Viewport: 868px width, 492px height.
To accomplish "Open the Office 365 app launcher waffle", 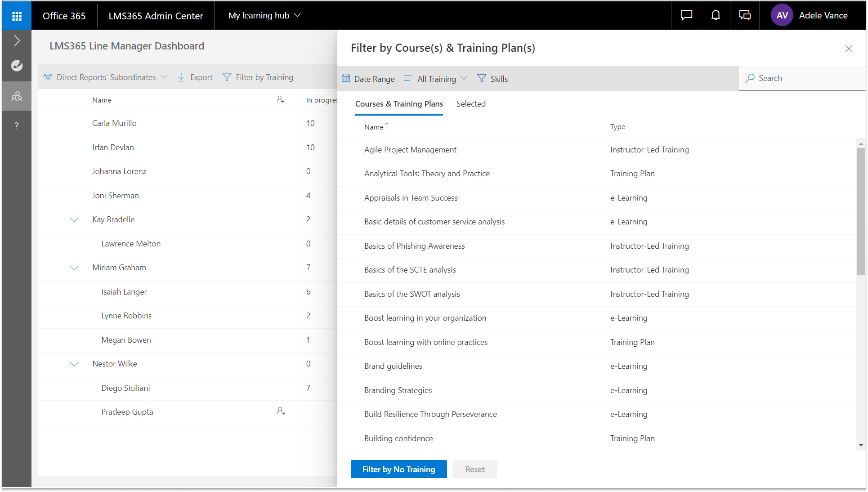I will (17, 16).
